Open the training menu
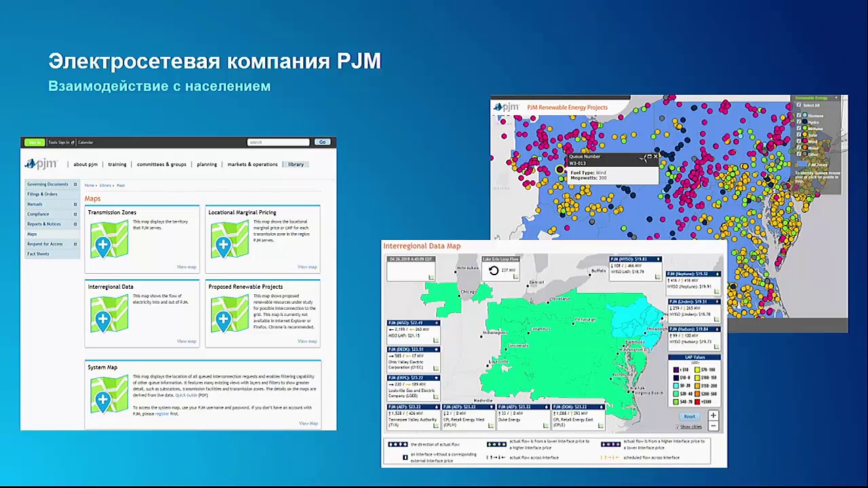Viewport: 868px width, 488px height. [117, 165]
